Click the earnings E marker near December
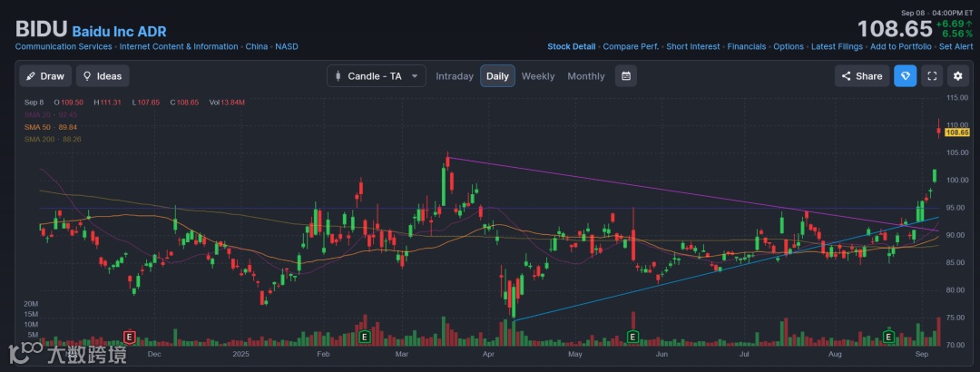This screenshot has height=372, width=980. click(x=130, y=338)
